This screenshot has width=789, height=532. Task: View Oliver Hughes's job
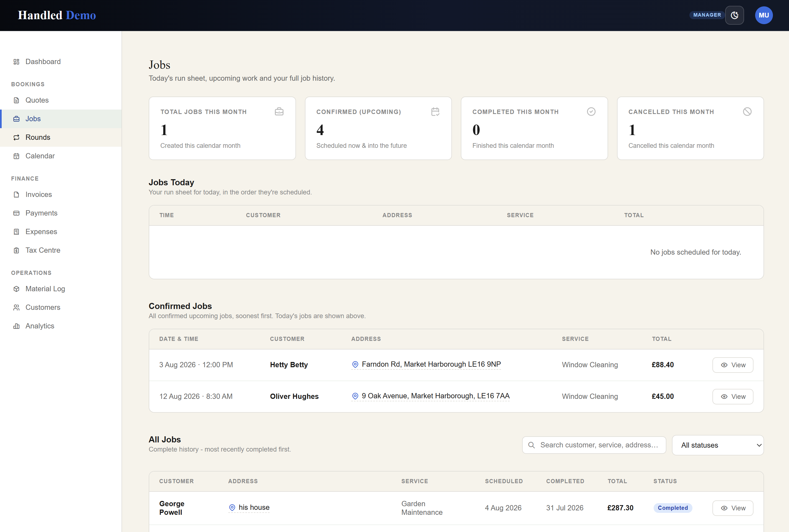pyautogui.click(x=733, y=397)
